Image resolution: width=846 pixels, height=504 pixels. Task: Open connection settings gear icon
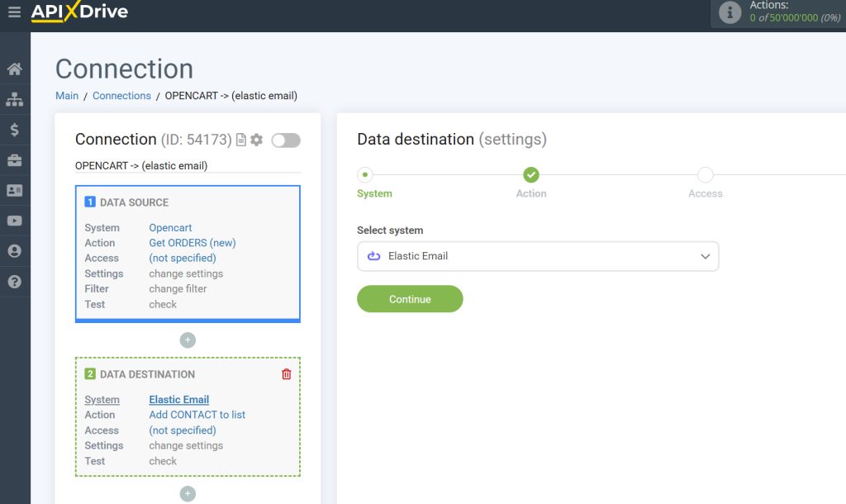(257, 140)
